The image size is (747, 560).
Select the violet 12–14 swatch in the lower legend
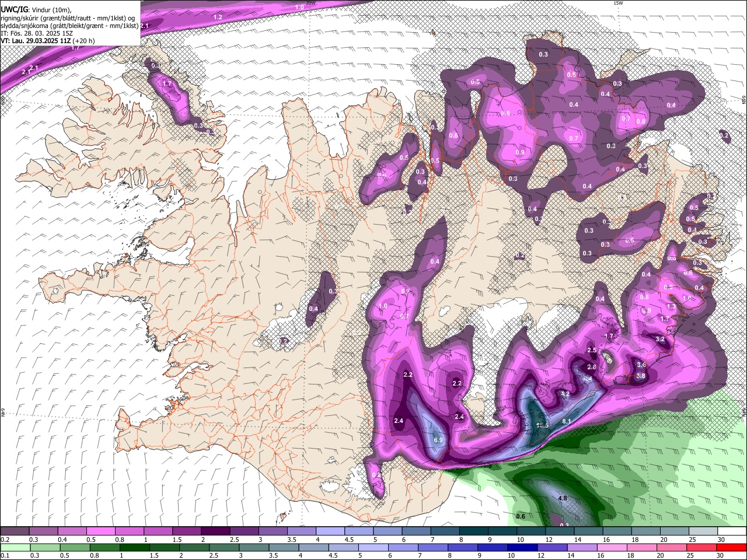(551, 547)
